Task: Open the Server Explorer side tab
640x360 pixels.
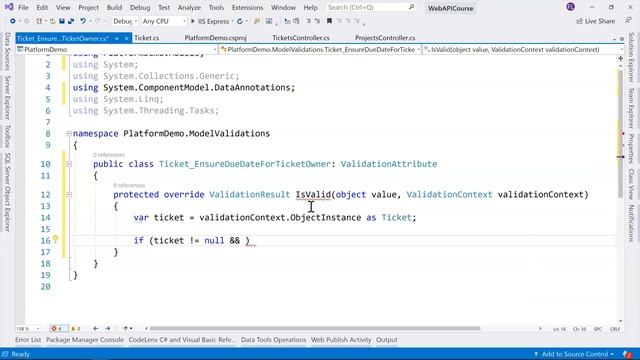Action: tap(7, 98)
